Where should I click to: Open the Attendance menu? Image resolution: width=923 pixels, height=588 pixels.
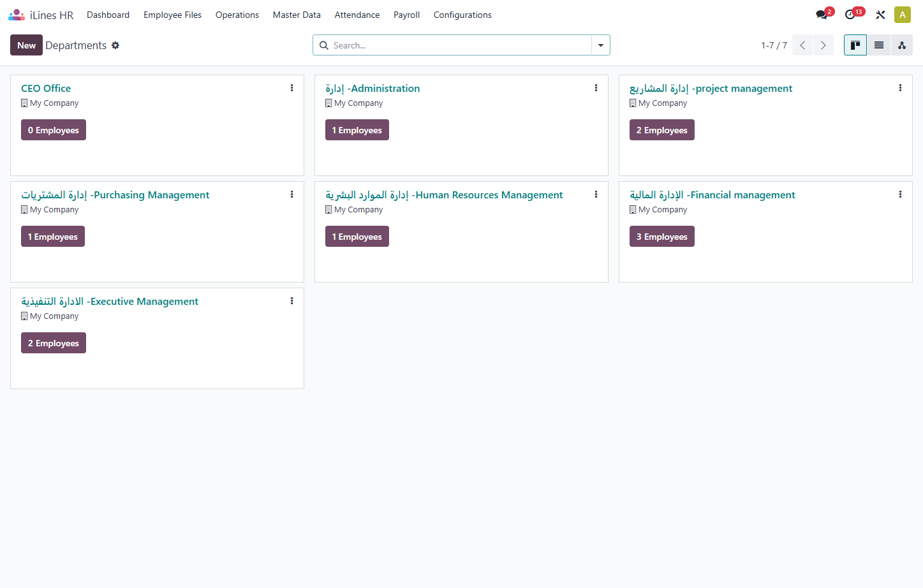click(357, 15)
